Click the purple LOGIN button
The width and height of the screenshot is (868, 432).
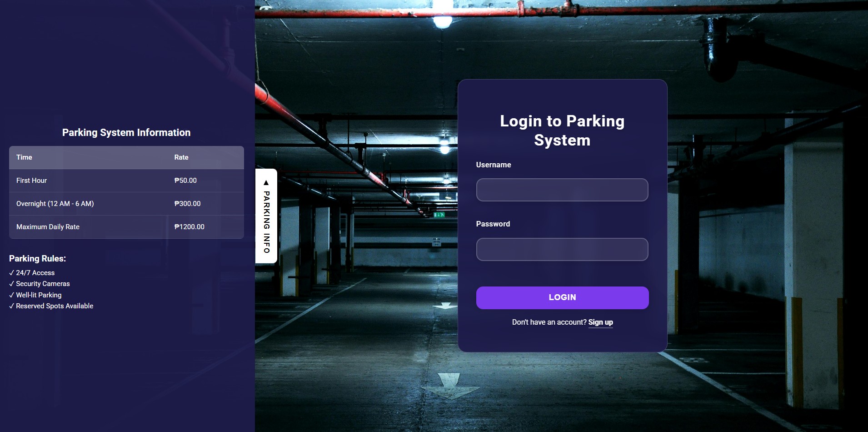pos(562,297)
